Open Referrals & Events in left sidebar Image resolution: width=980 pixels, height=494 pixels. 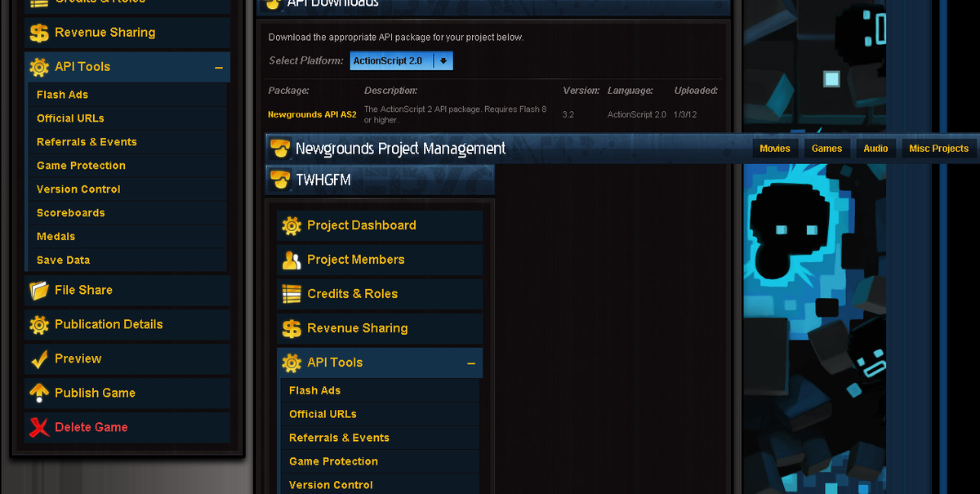coord(127,142)
